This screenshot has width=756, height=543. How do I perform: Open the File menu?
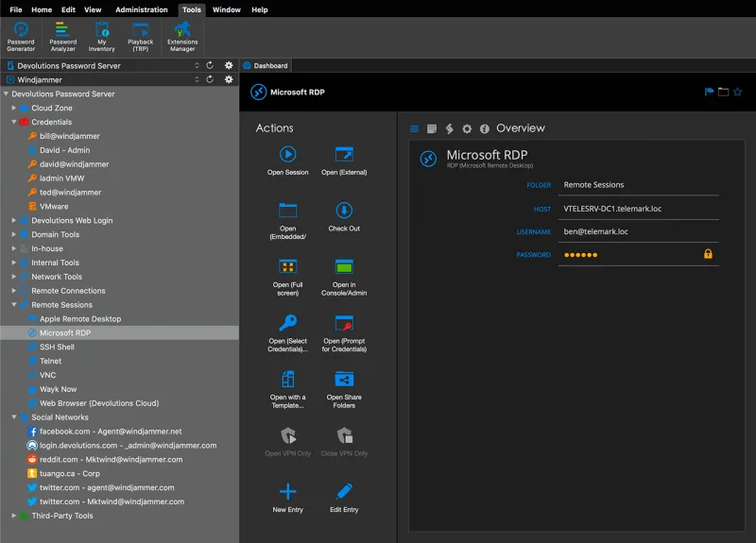16,9
